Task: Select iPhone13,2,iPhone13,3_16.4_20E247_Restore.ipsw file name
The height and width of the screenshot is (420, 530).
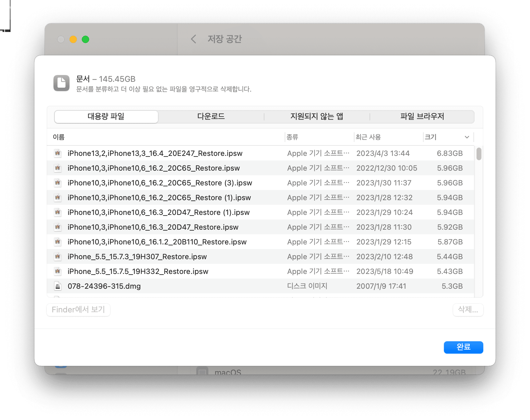Action: tap(155, 153)
